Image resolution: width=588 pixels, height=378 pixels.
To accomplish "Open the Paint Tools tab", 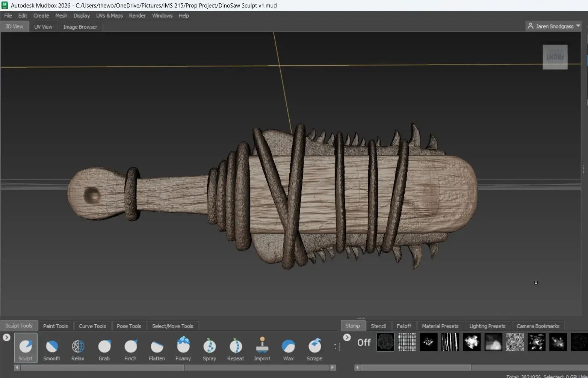I will click(55, 326).
